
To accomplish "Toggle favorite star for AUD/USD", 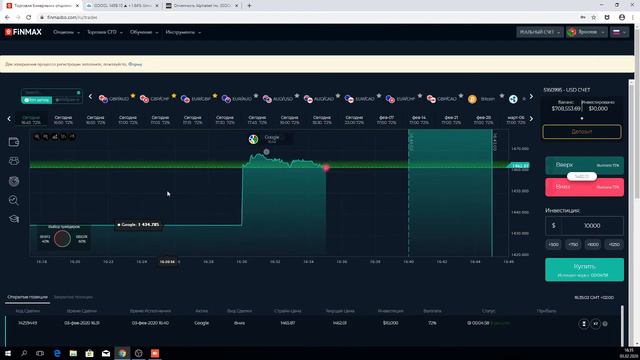I will (x=297, y=96).
